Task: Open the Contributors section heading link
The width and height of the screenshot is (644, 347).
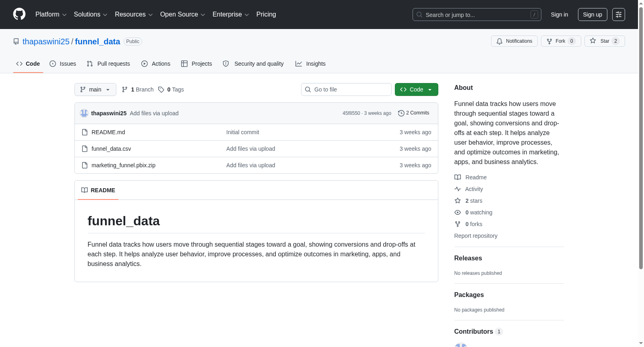Action: tap(478, 332)
